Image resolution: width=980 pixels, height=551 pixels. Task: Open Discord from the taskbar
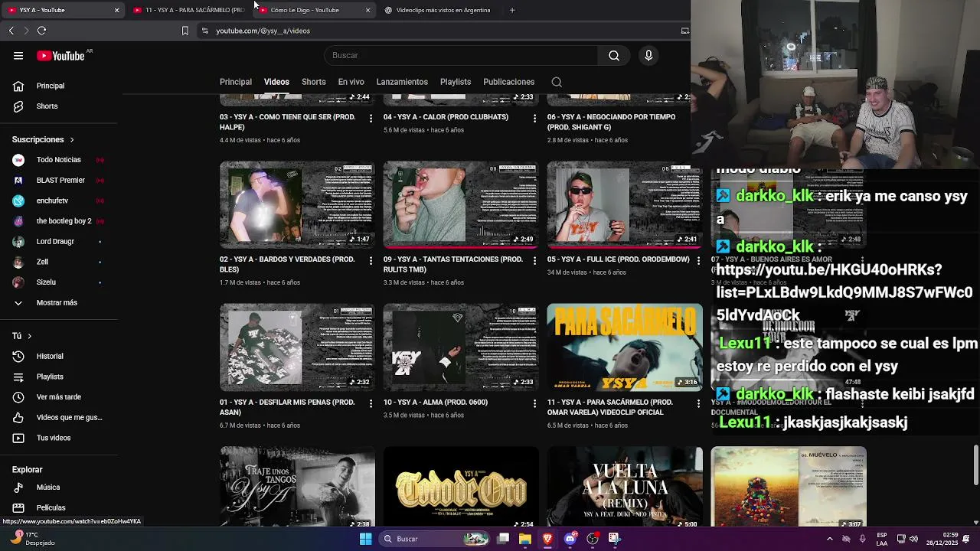(570, 539)
